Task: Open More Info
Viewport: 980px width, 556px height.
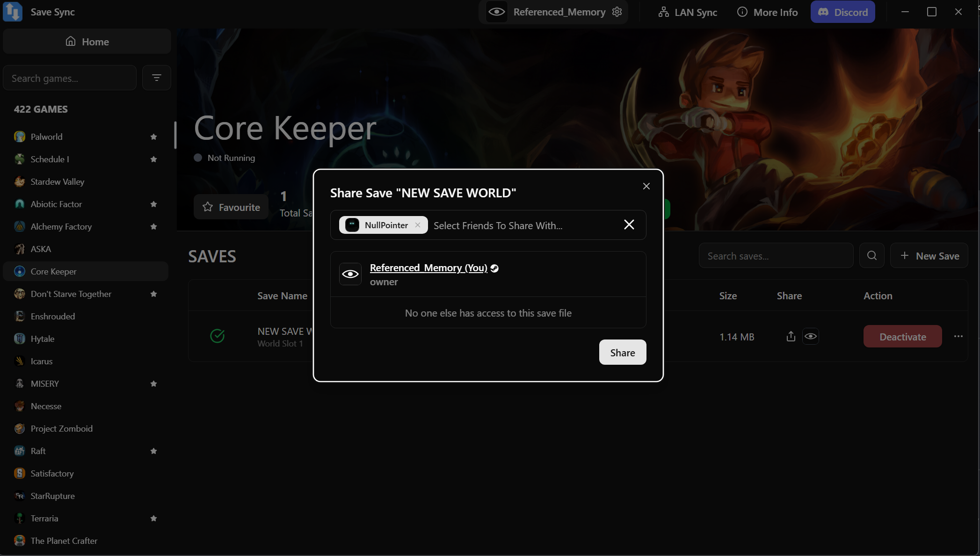Action: pyautogui.click(x=767, y=12)
